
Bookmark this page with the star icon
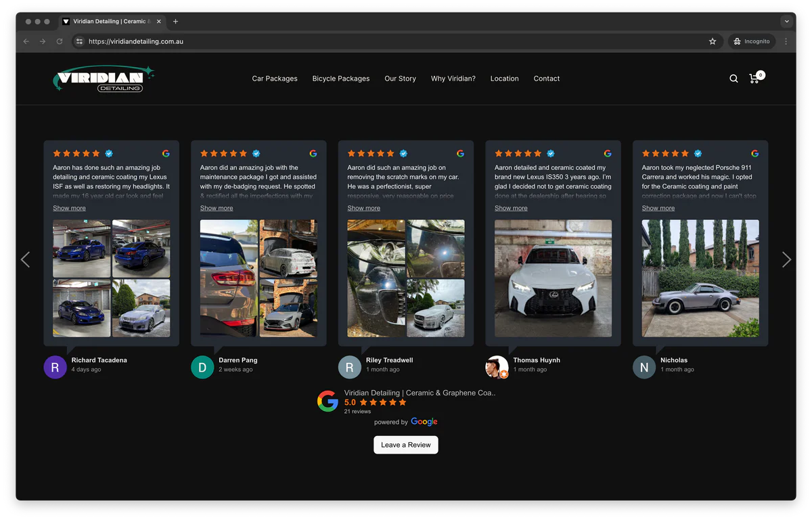pyautogui.click(x=713, y=41)
